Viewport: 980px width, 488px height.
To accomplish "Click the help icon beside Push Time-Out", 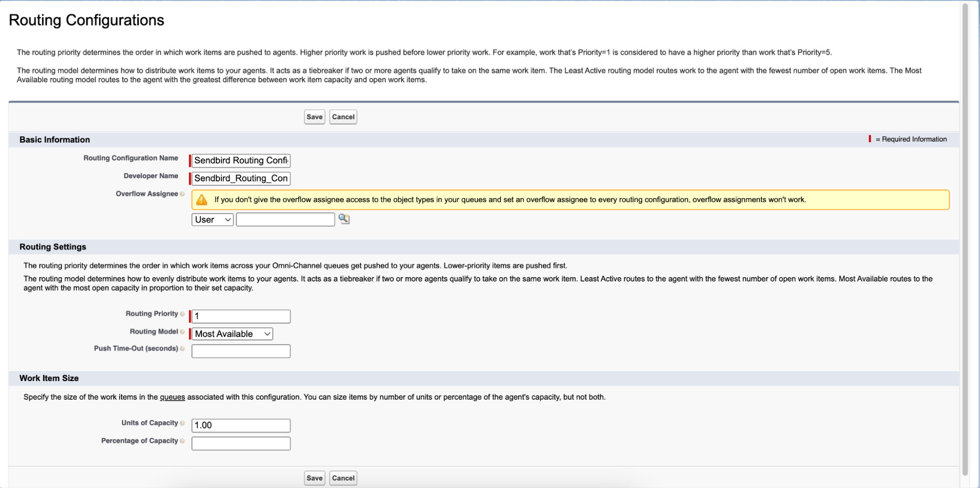I will [x=182, y=349].
